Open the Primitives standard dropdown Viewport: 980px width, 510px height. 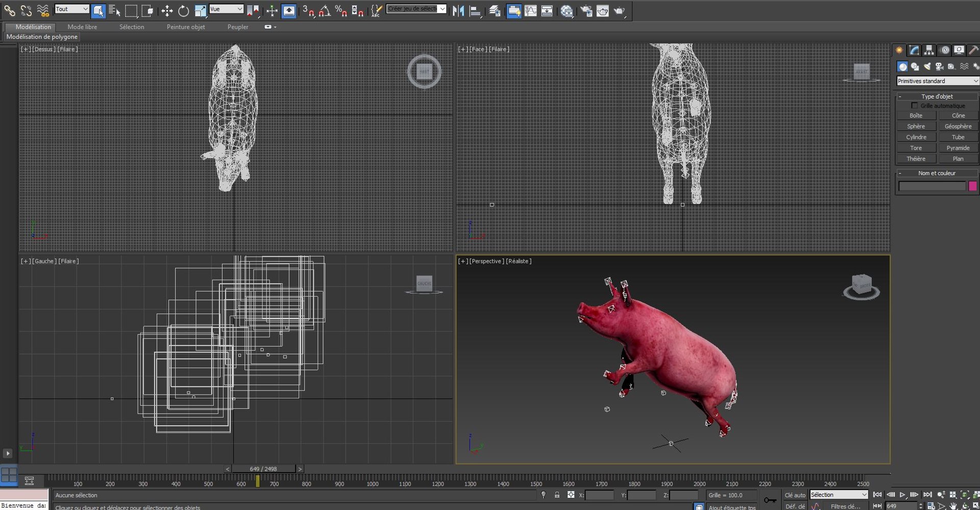938,81
